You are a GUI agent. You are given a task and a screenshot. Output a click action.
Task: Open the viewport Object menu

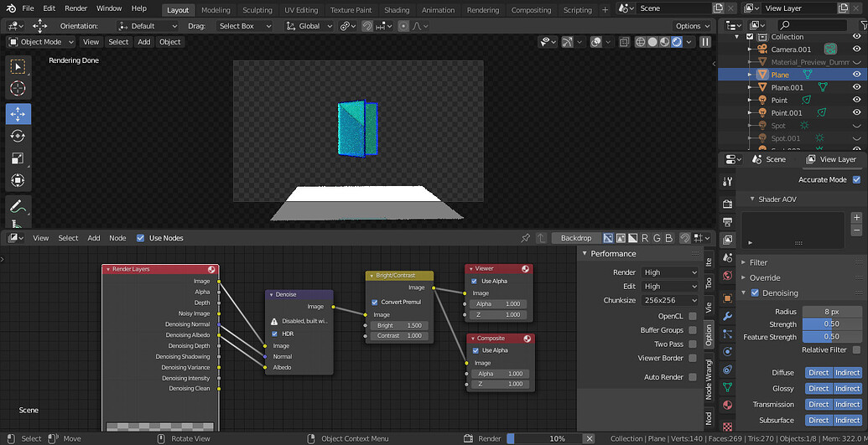(x=170, y=42)
